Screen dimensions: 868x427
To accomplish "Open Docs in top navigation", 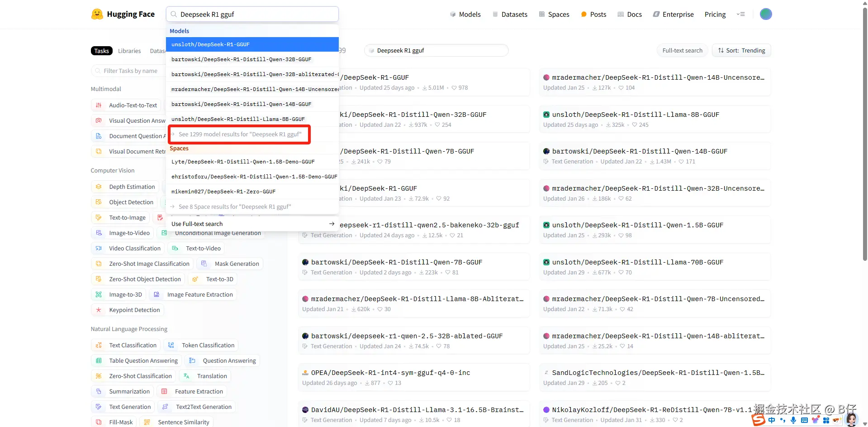I will click(630, 14).
